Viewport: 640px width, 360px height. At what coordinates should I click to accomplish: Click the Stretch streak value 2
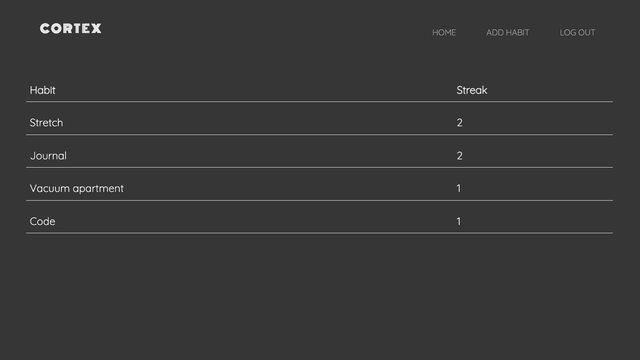460,123
